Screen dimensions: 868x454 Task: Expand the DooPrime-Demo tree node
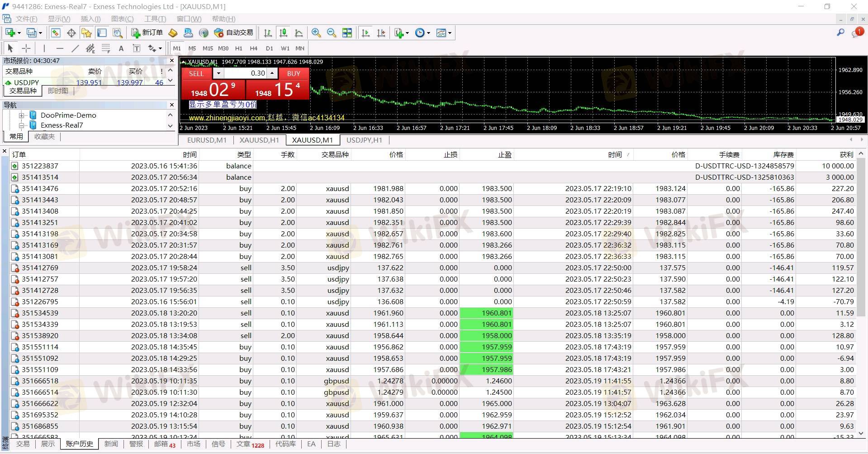(21, 115)
